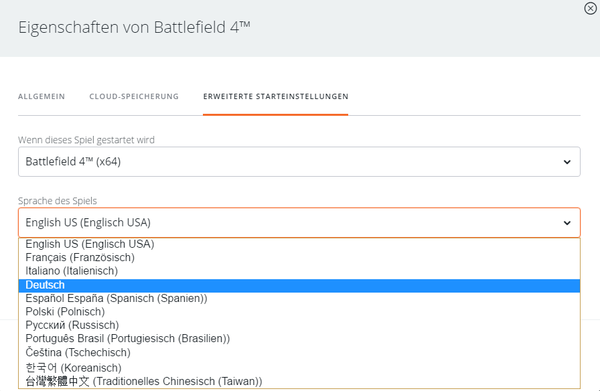Click the chevron on the launch option dropdown
Image resolution: width=600 pixels, height=391 pixels.
[567, 162]
